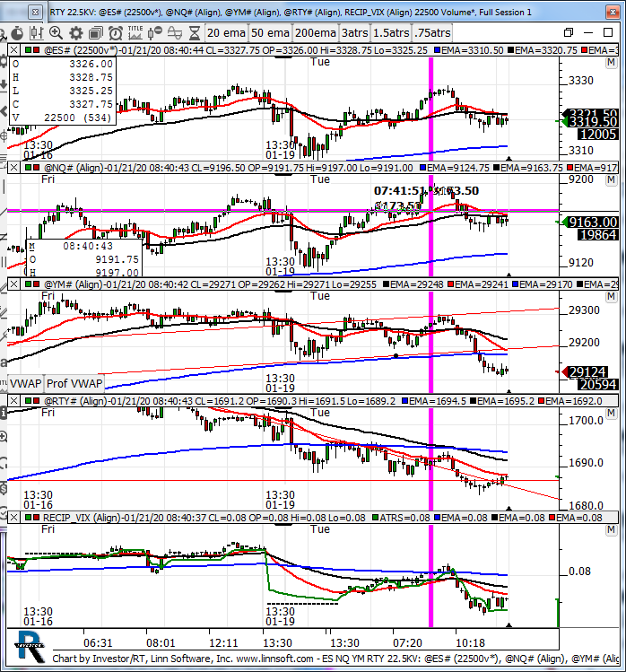The height and width of the screenshot is (672, 626).
Task: Click the 0.08 scale value on RECIP_VIX axis
Action: point(579,572)
